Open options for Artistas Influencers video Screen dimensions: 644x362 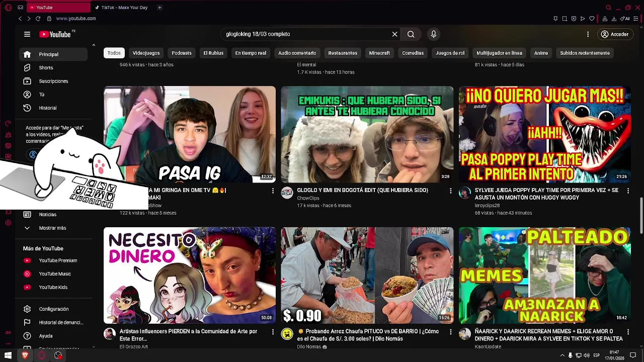pos(273,332)
